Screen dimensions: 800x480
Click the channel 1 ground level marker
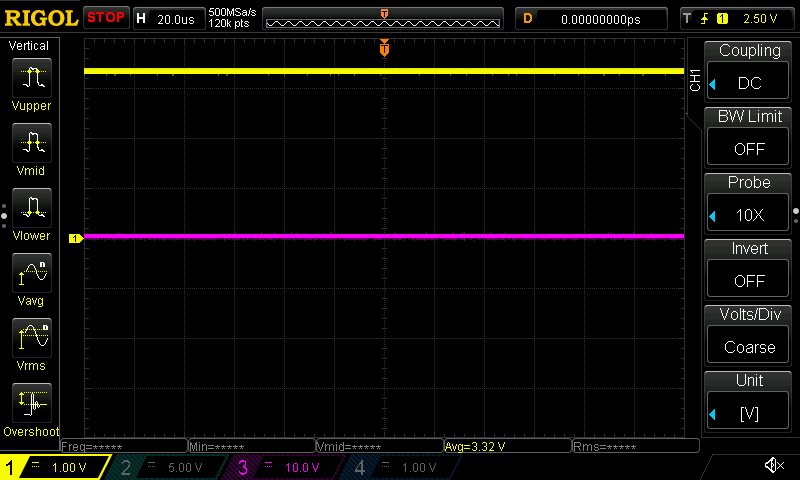pos(76,238)
